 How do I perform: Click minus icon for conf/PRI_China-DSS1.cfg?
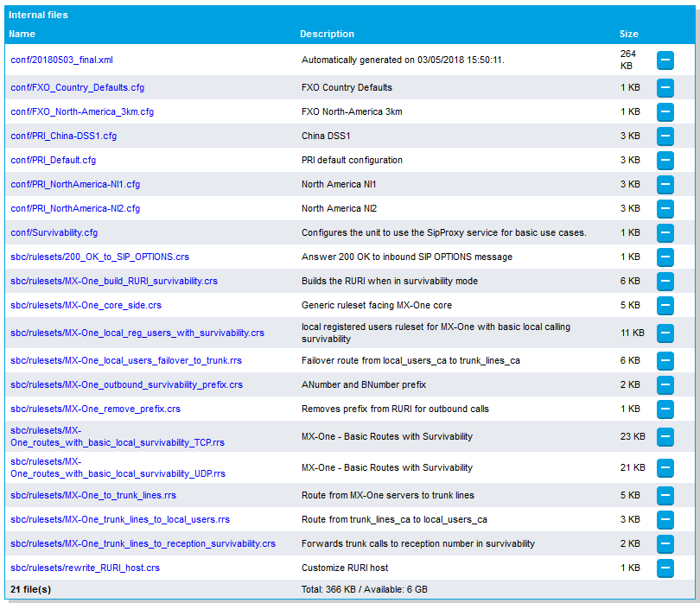point(665,136)
